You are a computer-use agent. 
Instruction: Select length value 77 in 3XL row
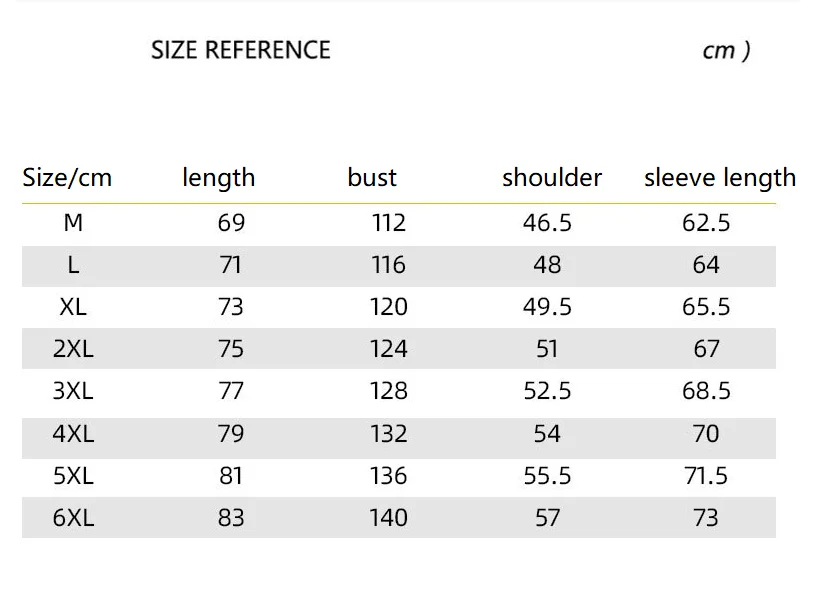tap(231, 390)
